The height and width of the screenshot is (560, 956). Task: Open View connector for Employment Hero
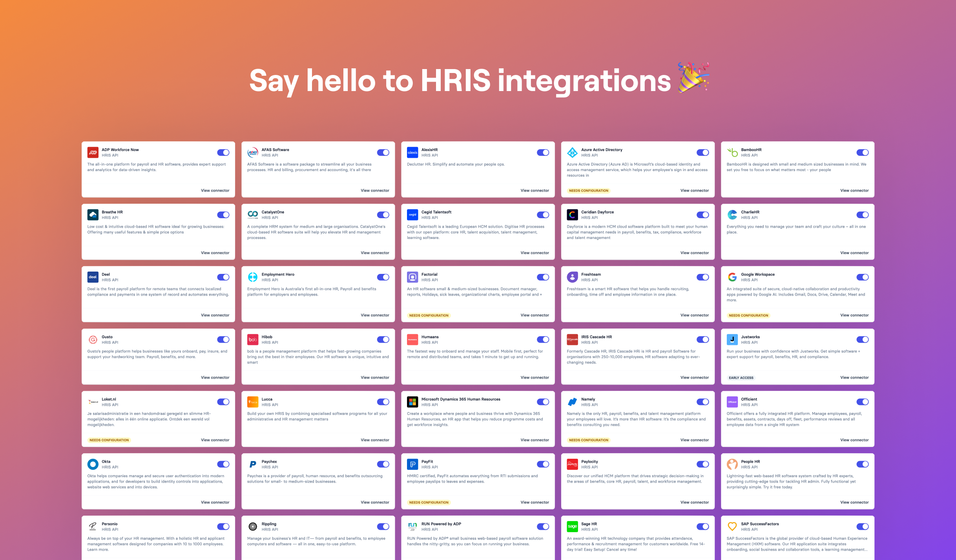(375, 316)
